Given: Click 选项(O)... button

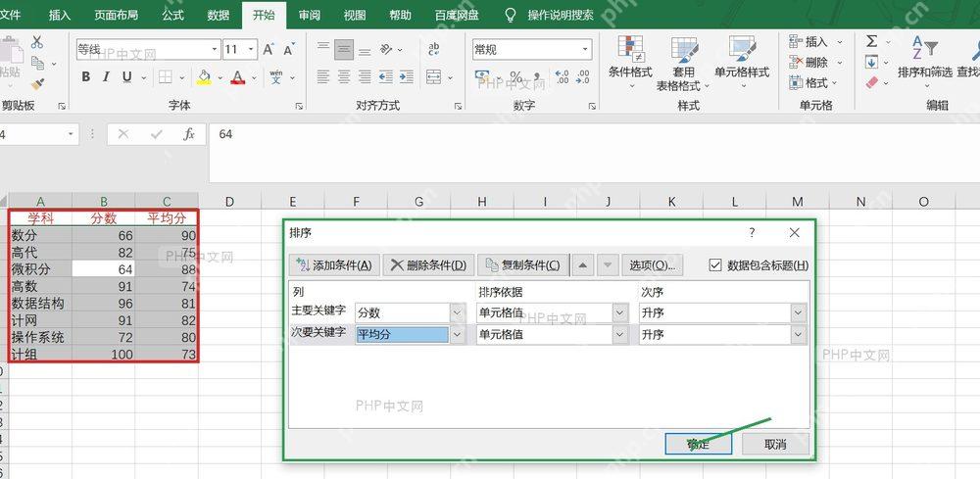Looking at the screenshot, I should 652,265.
